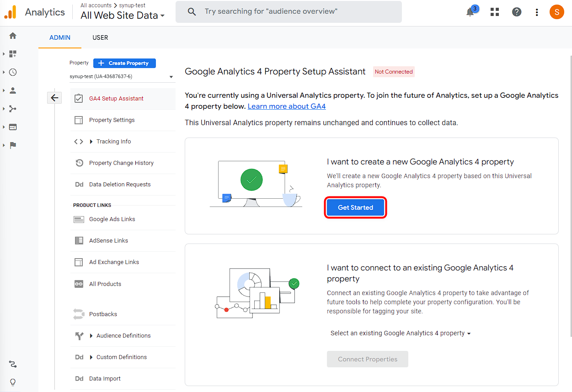Switch to the ADMIN tab
572x392 pixels.
(60, 37)
